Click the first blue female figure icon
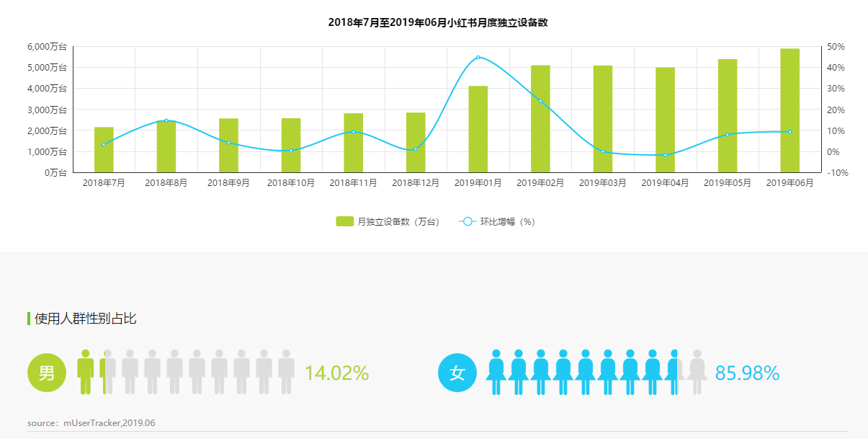The width and height of the screenshot is (868, 439). click(x=498, y=373)
